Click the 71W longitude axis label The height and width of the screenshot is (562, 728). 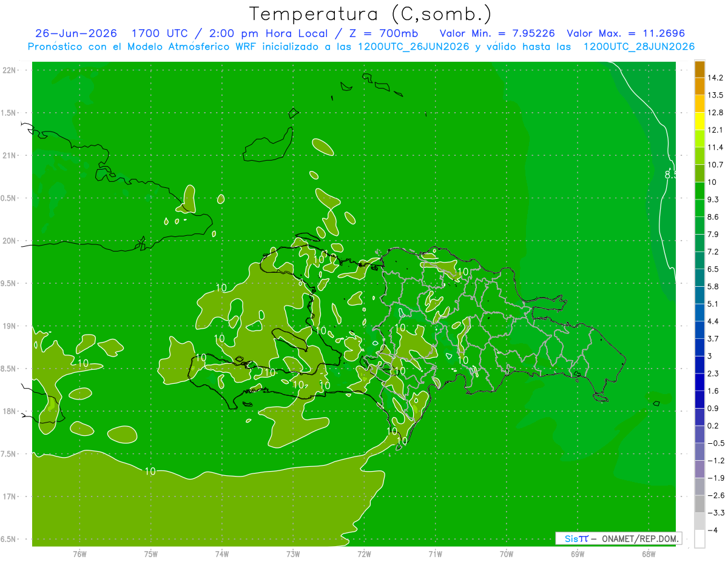point(435,554)
